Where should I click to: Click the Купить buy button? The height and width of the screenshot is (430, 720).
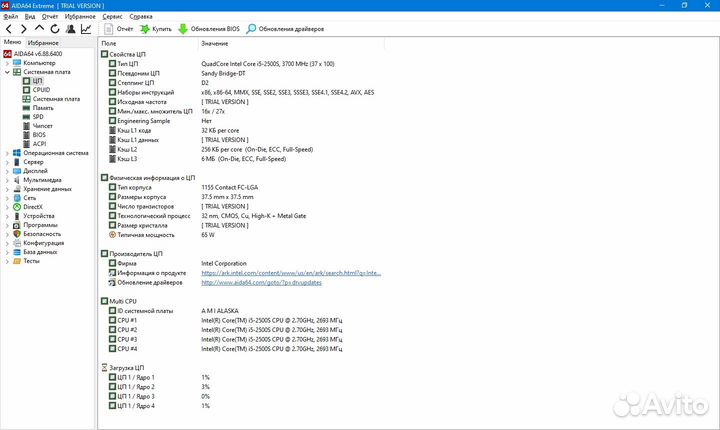point(156,29)
